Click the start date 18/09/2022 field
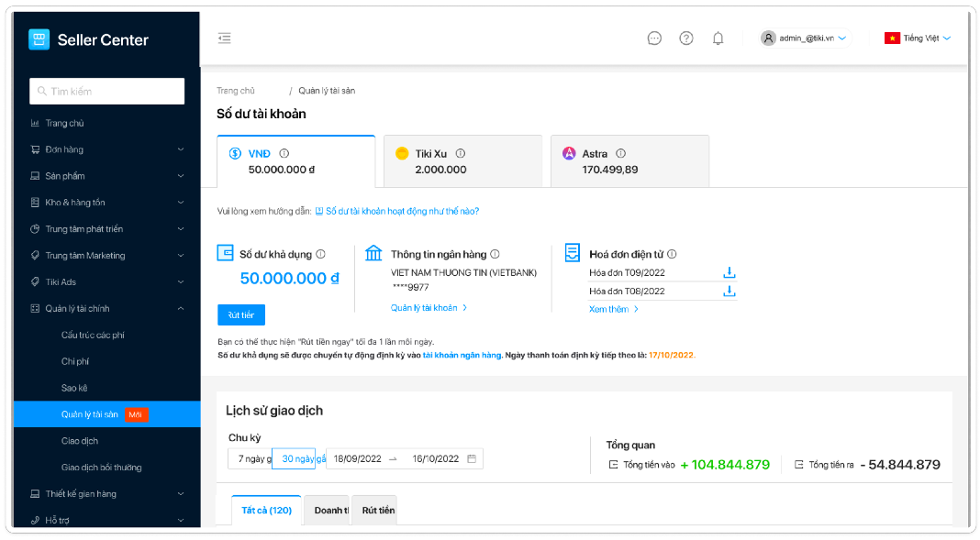The height and width of the screenshot is (540, 980). 358,458
